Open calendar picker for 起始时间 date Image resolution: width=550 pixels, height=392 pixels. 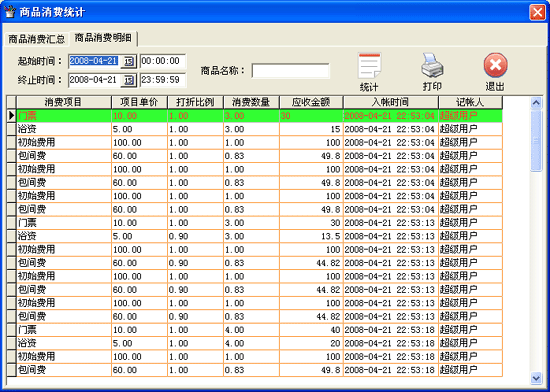[x=128, y=61]
